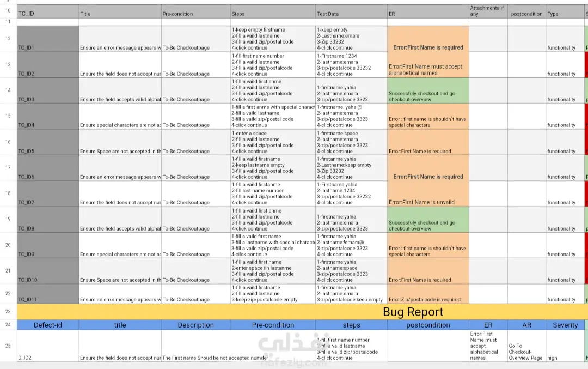
Task: Select cell TC_ID6
Action: point(48,168)
